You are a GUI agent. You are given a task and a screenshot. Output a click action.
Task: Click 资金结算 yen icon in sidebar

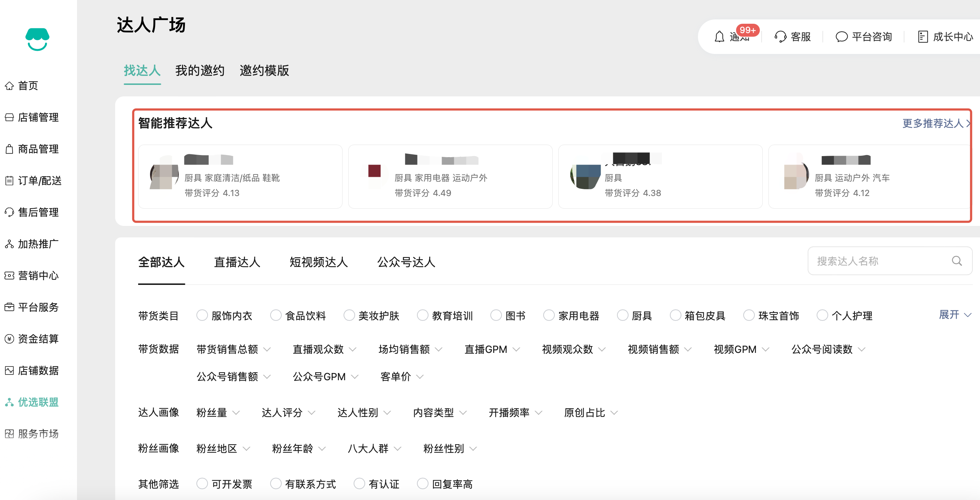pyautogui.click(x=9, y=338)
